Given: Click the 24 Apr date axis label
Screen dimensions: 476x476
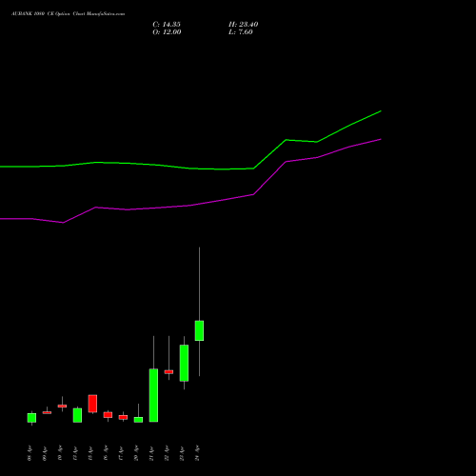Looking at the screenshot, I should click(197, 454).
